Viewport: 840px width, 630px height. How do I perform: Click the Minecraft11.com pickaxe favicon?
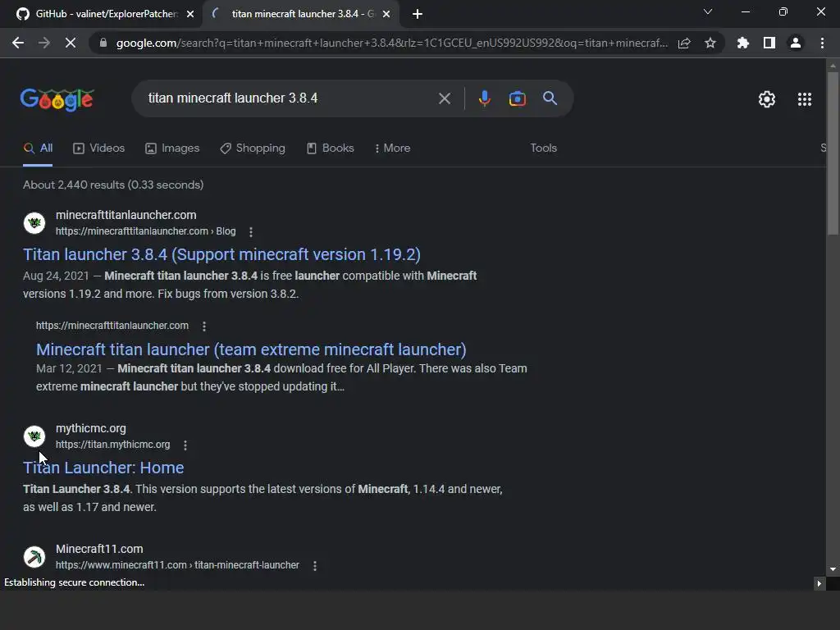point(34,557)
